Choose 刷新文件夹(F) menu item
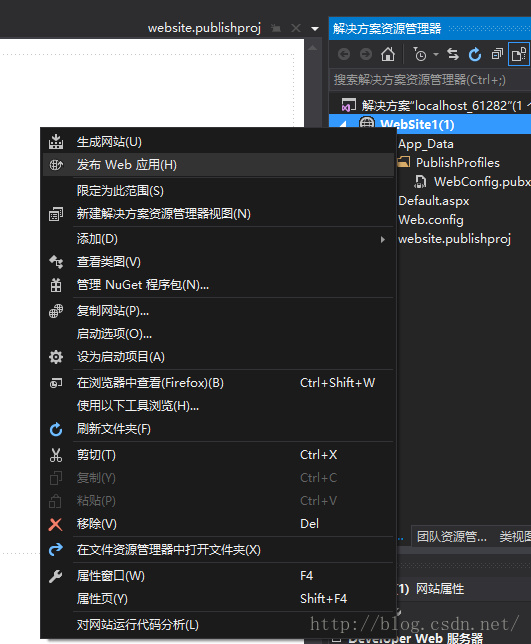Screen dimensions: 531x644 pos(218,429)
